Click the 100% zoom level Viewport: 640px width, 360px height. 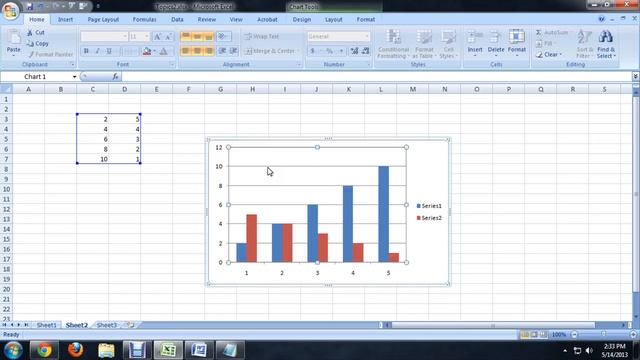[559, 334]
